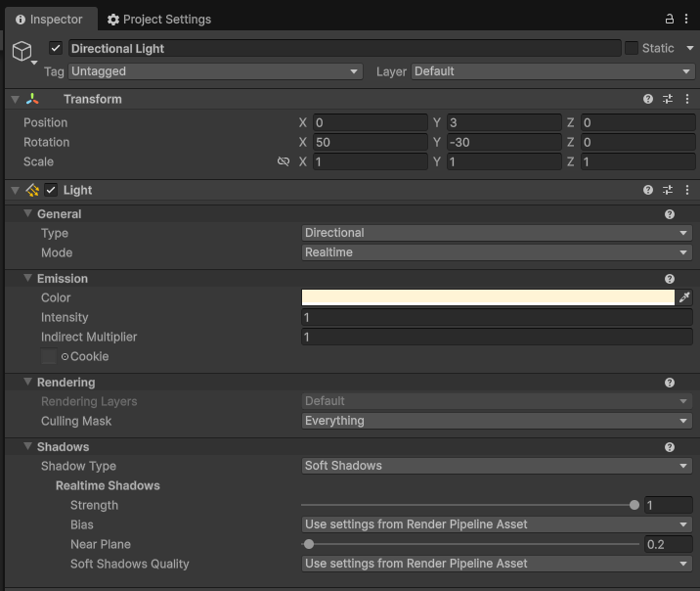
Task: Pick a color with the eyedropper icon
Action: (684, 297)
